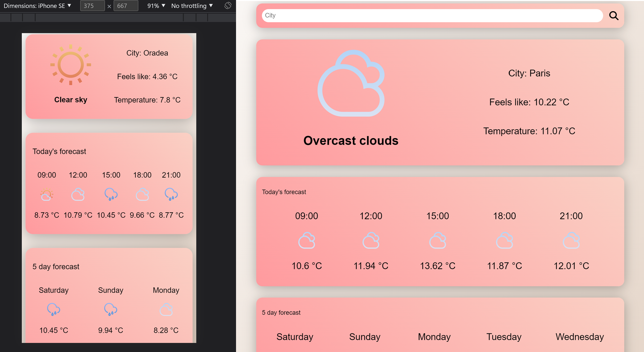644x352 pixels.
Task: Click the partly cloudy icon at 09:00
Action: coord(46,194)
